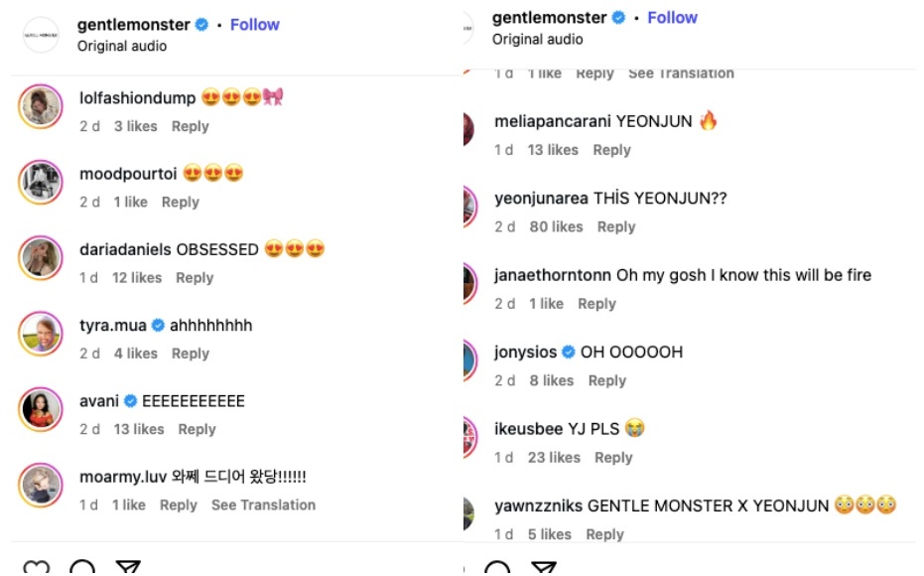The image size is (924, 576).
Task: Reply to ikeusbee's YJ PLS comment
Action: (613, 458)
